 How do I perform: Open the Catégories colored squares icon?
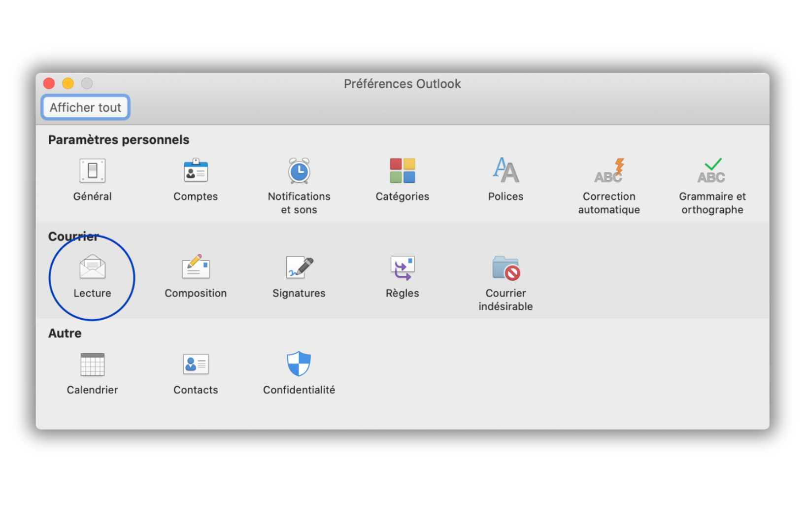point(403,171)
